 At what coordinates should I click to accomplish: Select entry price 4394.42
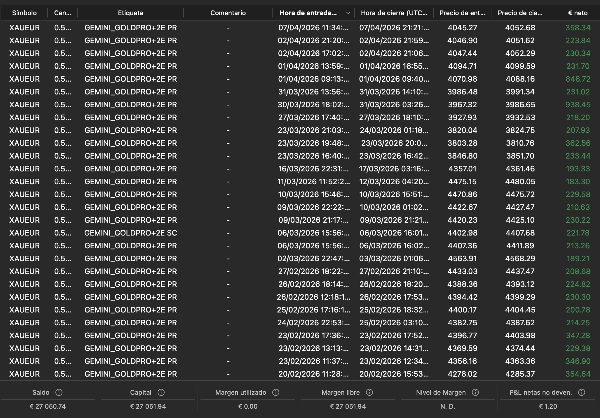pos(462,297)
